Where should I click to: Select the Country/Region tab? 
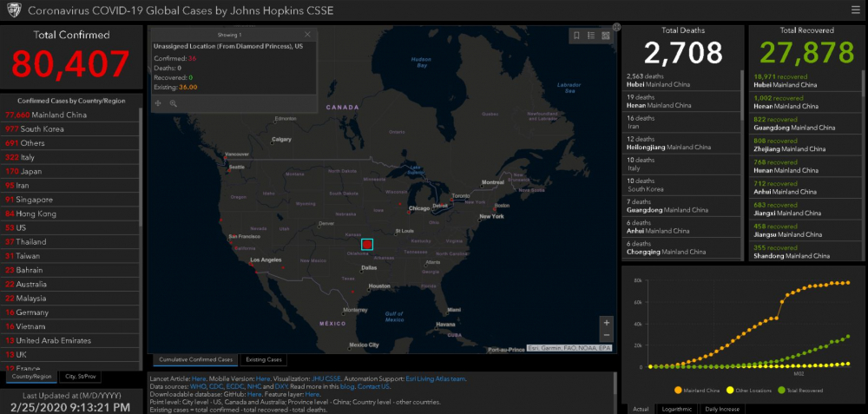coord(31,377)
